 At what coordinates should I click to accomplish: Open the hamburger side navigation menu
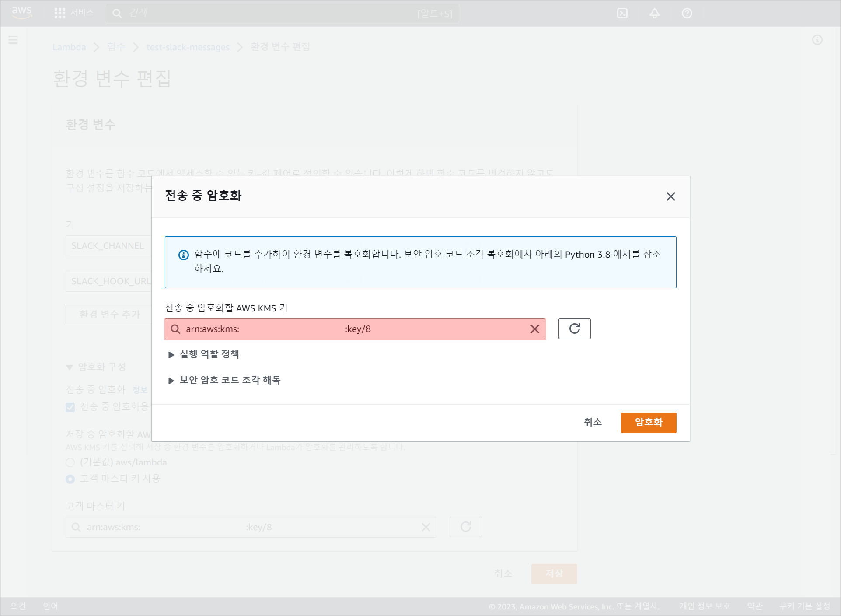(13, 40)
